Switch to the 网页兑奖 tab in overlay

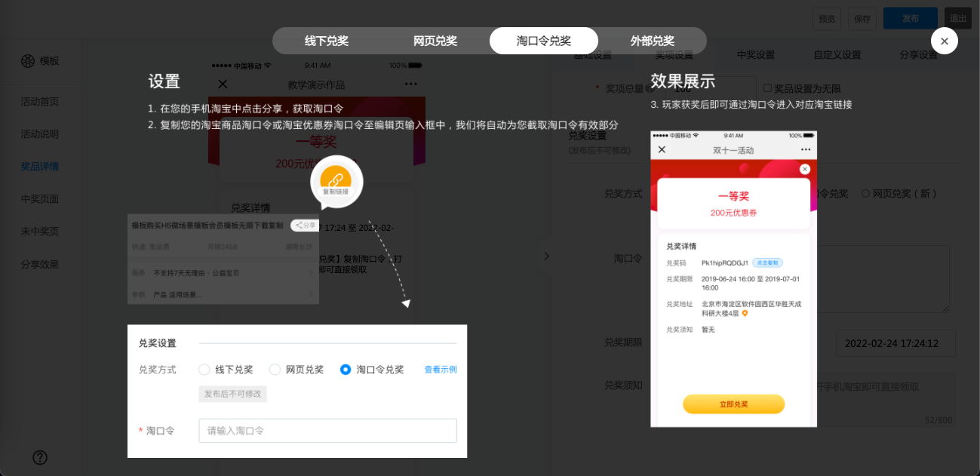coord(435,41)
